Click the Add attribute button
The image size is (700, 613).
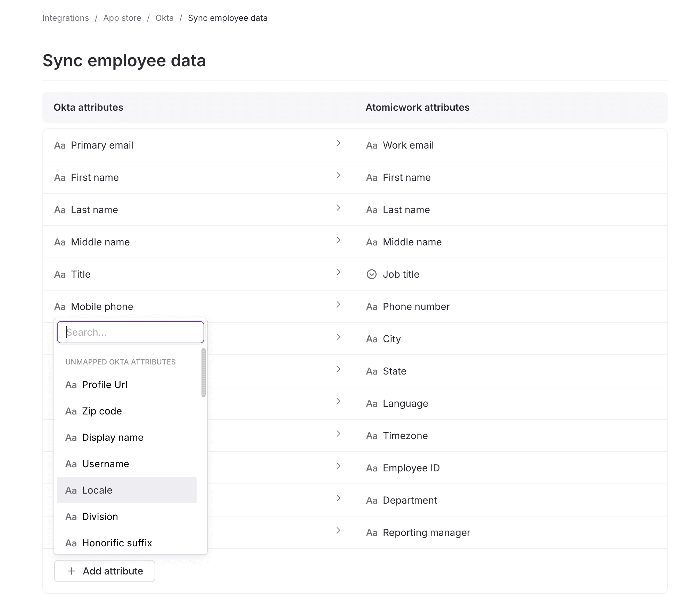click(x=105, y=571)
